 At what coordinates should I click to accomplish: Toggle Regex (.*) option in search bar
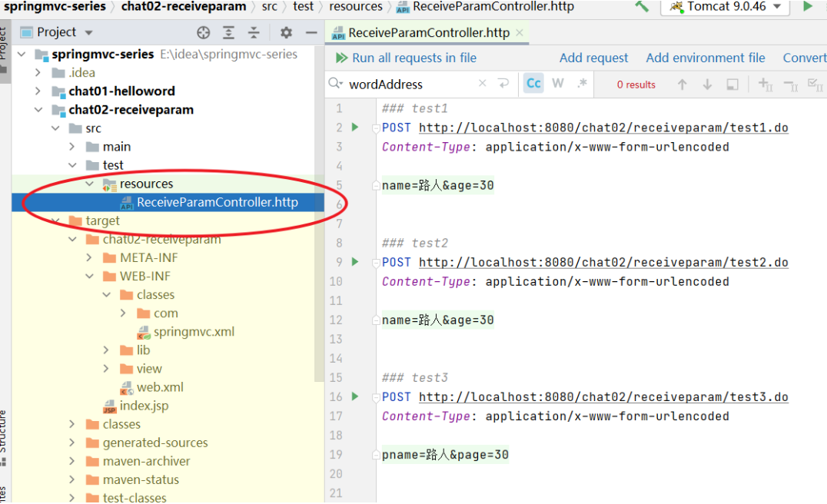(x=582, y=84)
